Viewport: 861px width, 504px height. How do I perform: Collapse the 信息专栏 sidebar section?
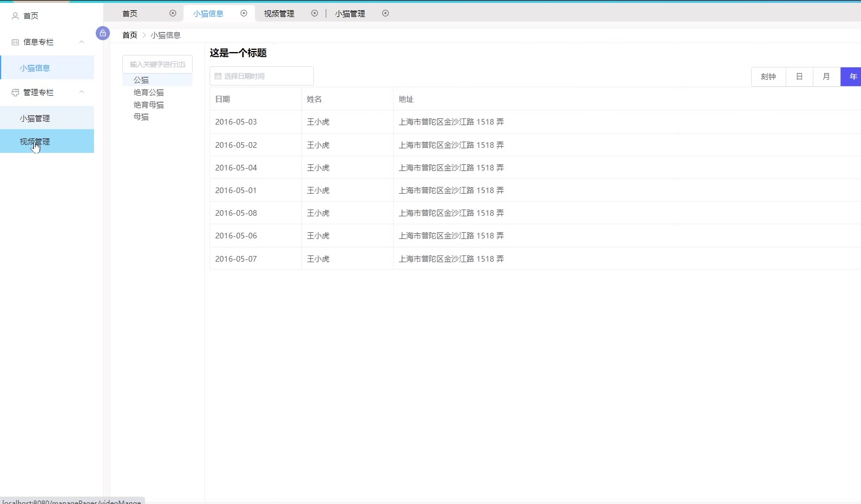pyautogui.click(x=82, y=42)
